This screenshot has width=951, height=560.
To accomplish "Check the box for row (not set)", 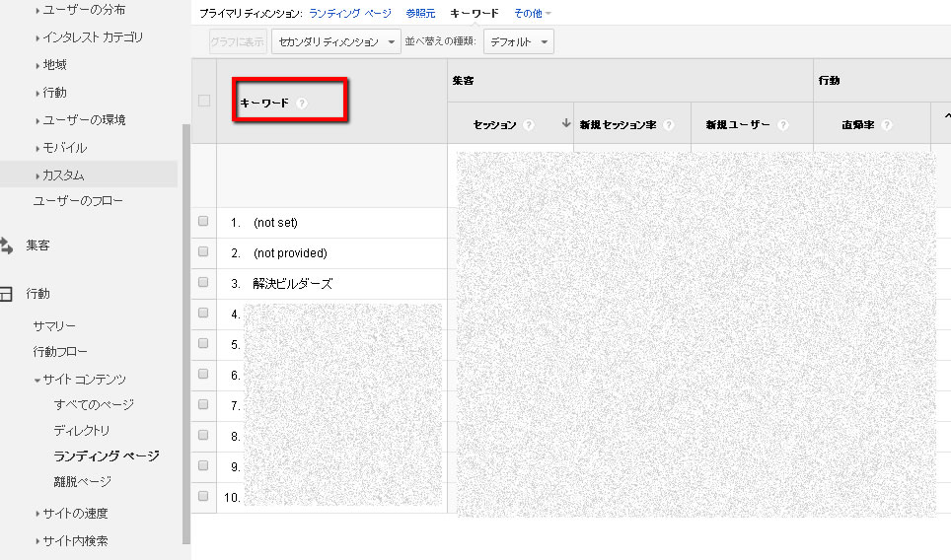I will click(203, 222).
